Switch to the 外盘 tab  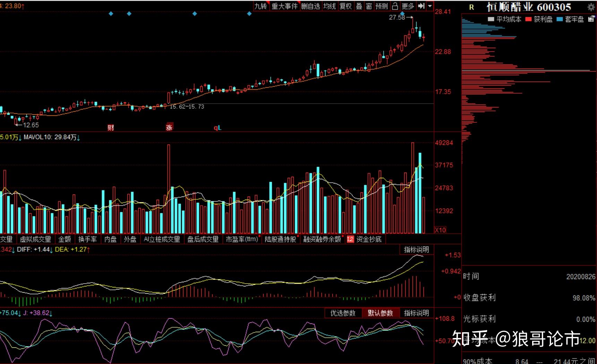(x=130, y=239)
